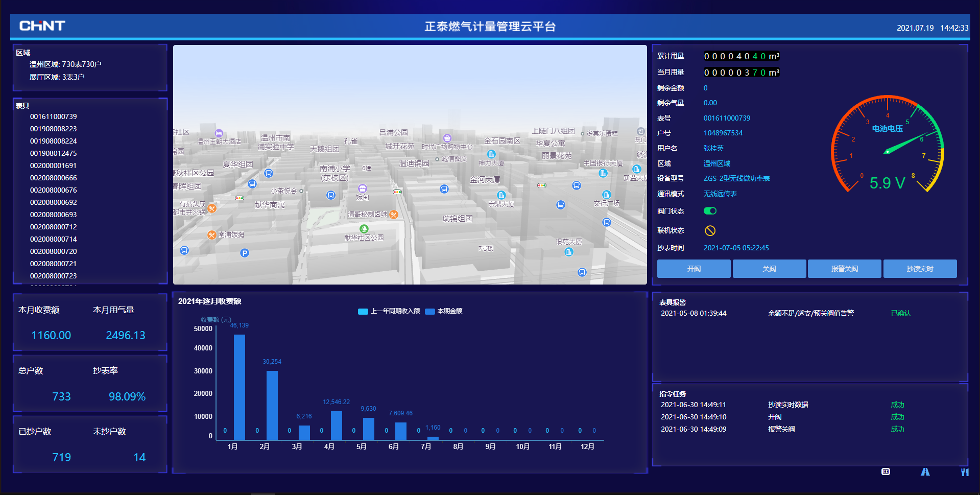Click restaurant icon beside 清哥秘制卤味

pyautogui.click(x=394, y=215)
